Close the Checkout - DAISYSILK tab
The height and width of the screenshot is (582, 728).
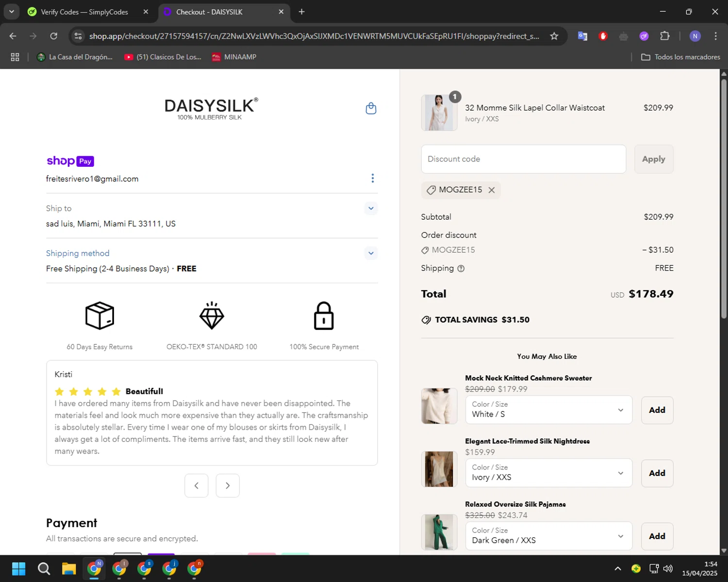(x=281, y=12)
